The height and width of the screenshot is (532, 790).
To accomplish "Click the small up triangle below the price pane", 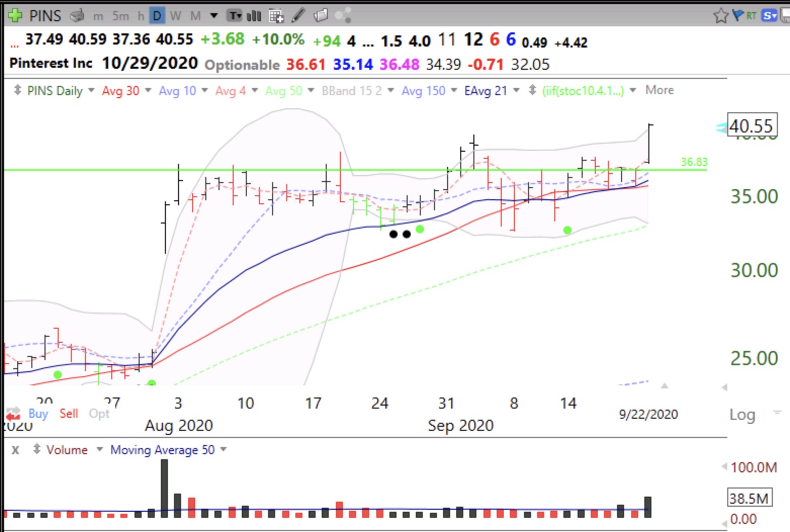I will click(665, 386).
